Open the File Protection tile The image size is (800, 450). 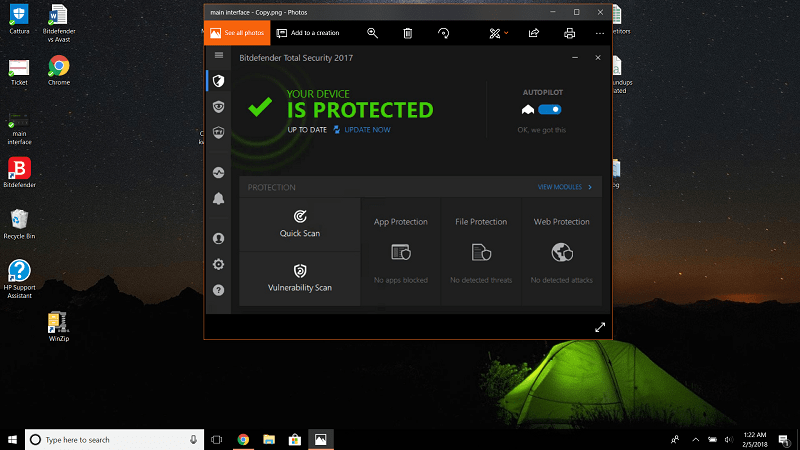[x=481, y=252]
